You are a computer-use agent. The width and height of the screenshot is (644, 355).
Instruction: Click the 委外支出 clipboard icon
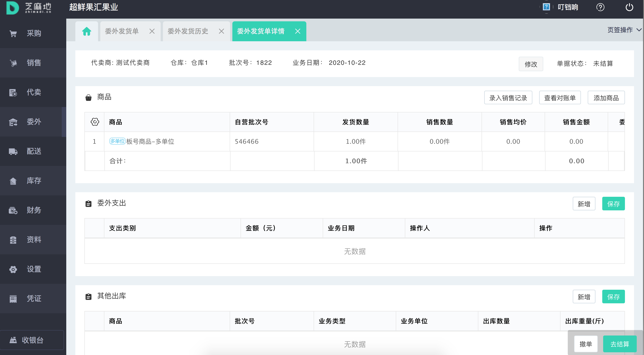click(x=88, y=204)
